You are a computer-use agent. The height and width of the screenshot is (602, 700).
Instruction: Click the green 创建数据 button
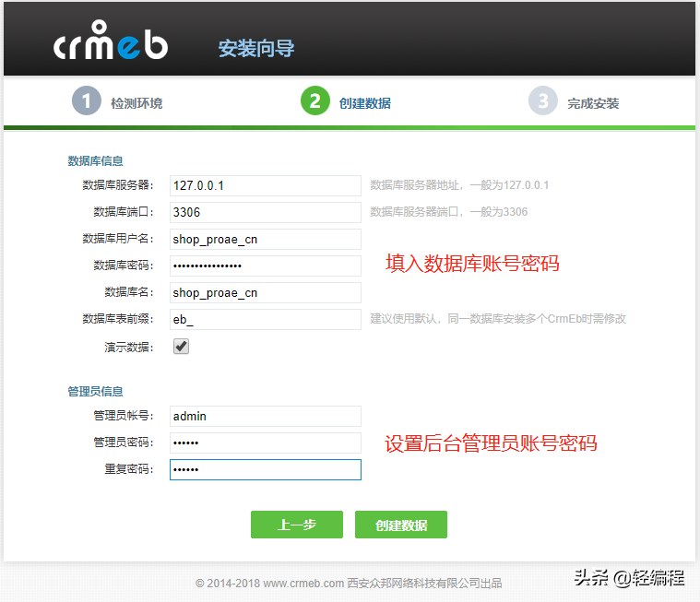pyautogui.click(x=401, y=525)
